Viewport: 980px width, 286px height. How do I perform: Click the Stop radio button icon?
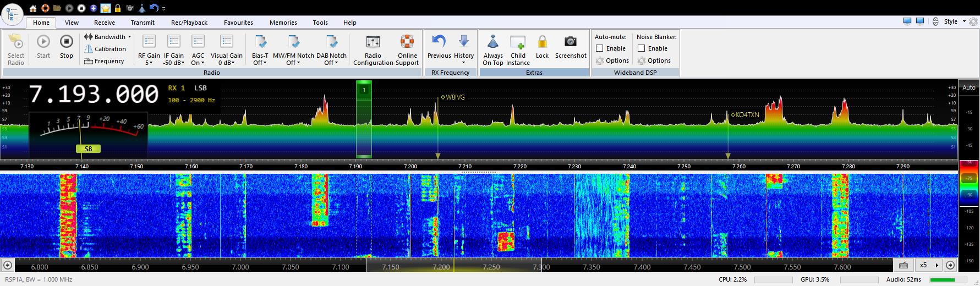66,42
